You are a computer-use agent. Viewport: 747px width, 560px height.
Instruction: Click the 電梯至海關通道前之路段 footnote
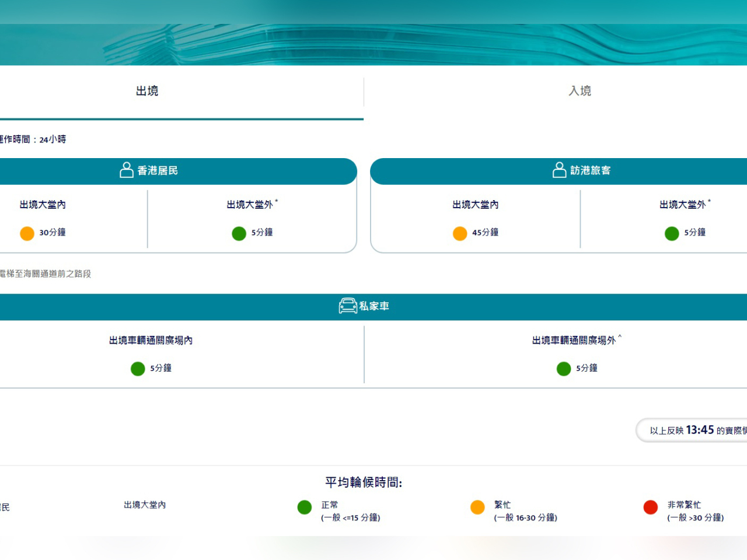[46, 274]
